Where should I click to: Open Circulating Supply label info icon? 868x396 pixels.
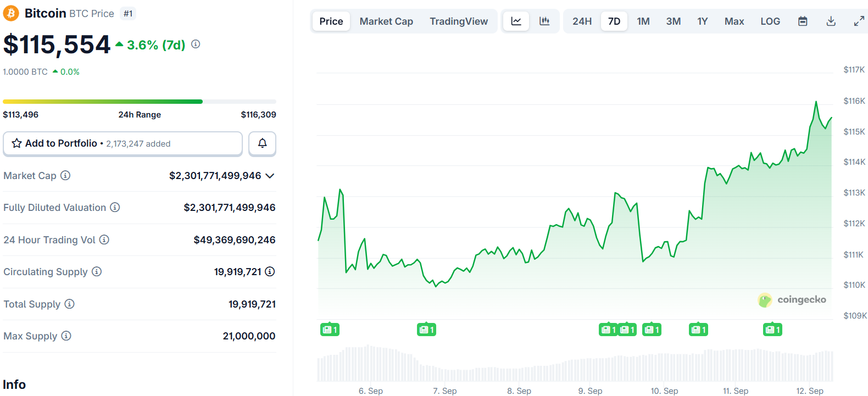[x=97, y=272]
